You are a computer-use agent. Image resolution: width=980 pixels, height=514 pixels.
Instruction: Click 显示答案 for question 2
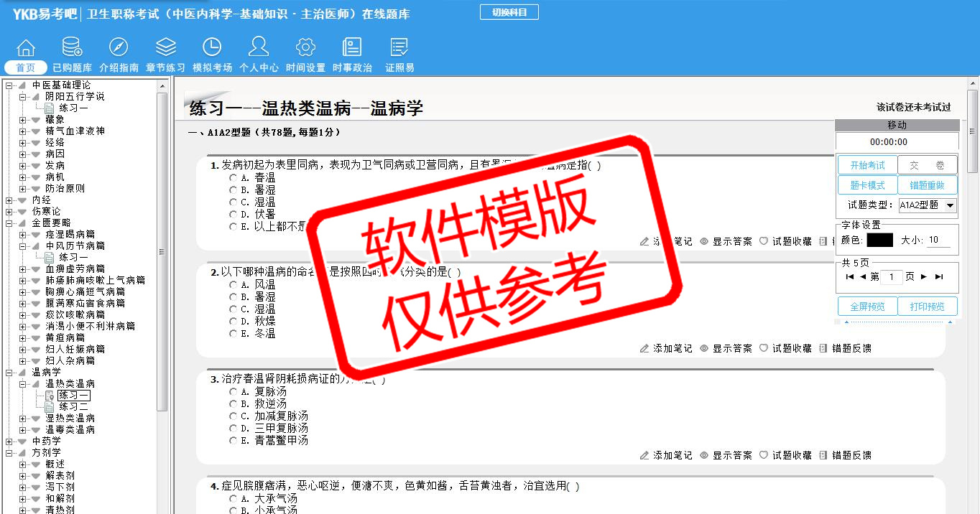(x=731, y=348)
